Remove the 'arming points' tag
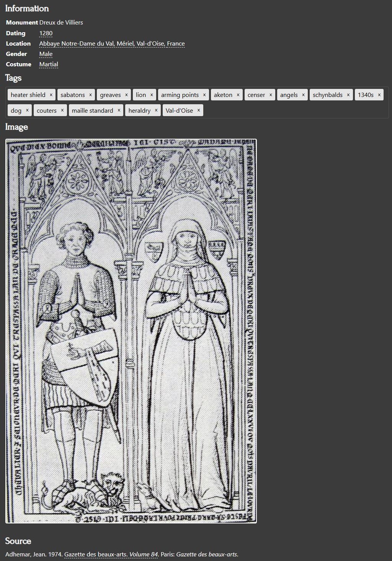The image size is (392, 561). pos(204,95)
